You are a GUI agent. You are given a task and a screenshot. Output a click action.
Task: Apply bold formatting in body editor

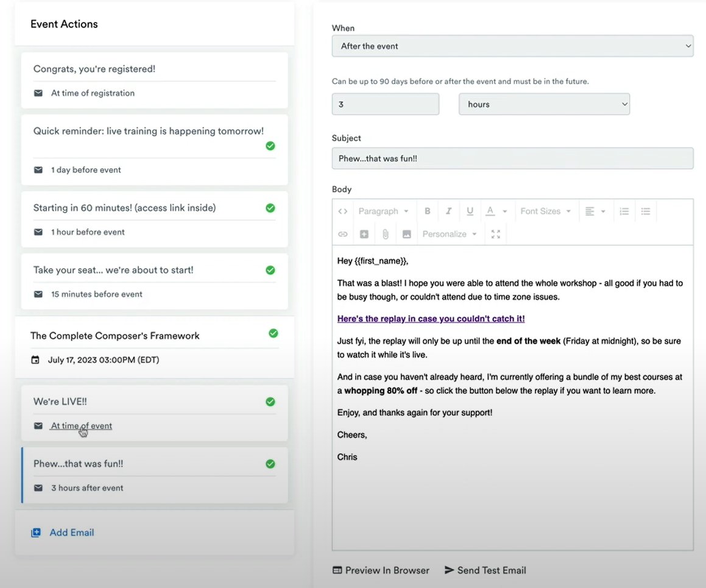pos(427,211)
